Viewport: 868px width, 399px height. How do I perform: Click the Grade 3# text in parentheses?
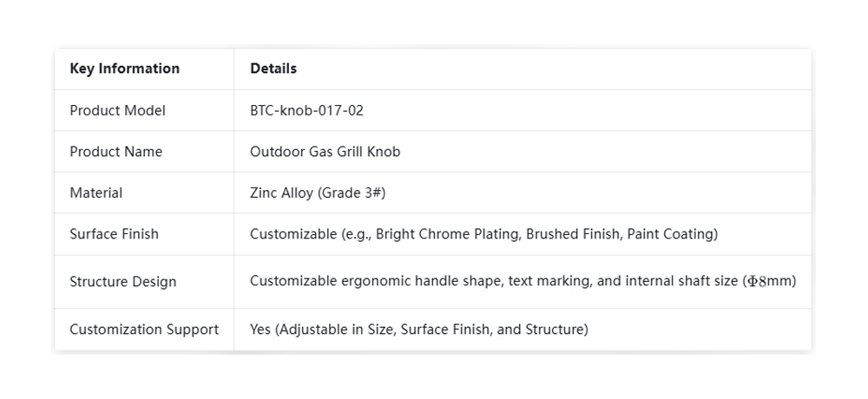click(350, 193)
